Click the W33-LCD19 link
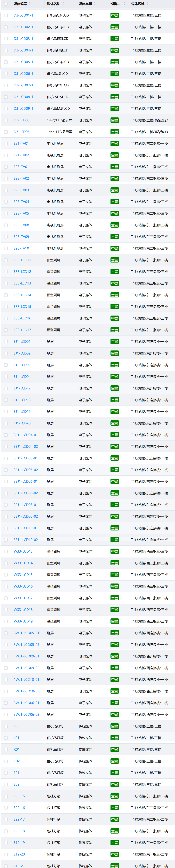The width and height of the screenshot is (175, 868). (x=23, y=621)
